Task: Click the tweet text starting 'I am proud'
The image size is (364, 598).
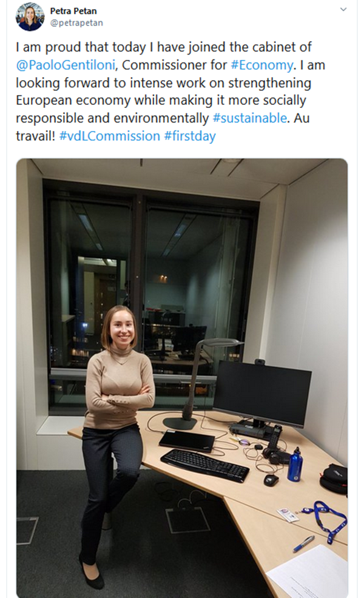Action: coord(170,92)
